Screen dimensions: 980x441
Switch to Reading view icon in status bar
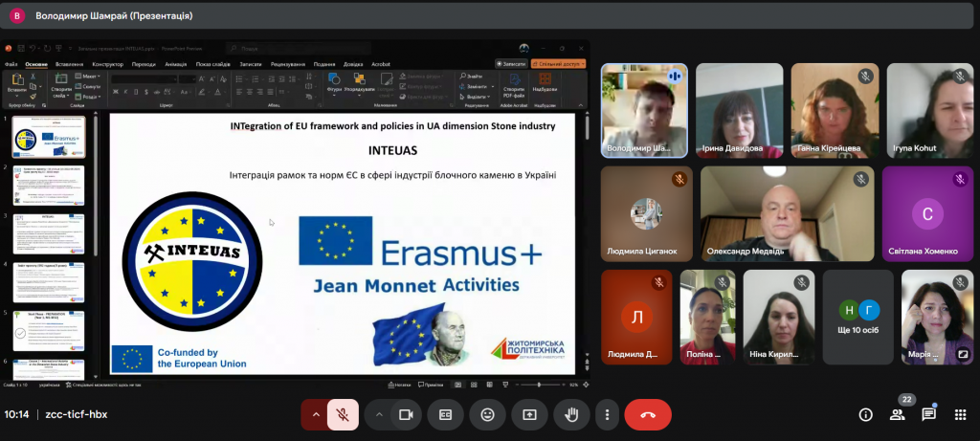point(489,385)
